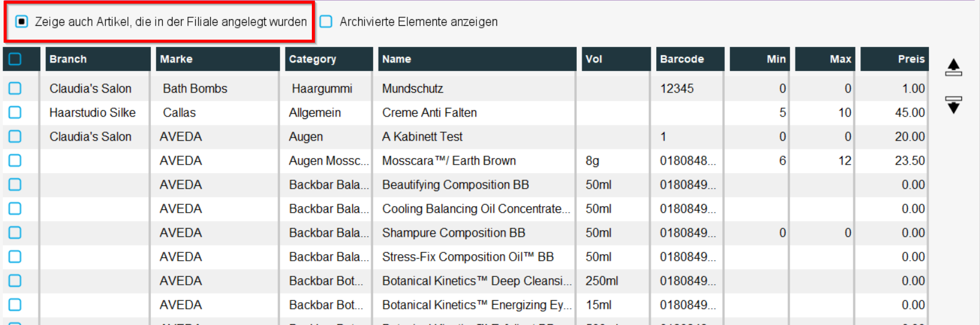Click the move-to-top arrow icon

coord(954,67)
